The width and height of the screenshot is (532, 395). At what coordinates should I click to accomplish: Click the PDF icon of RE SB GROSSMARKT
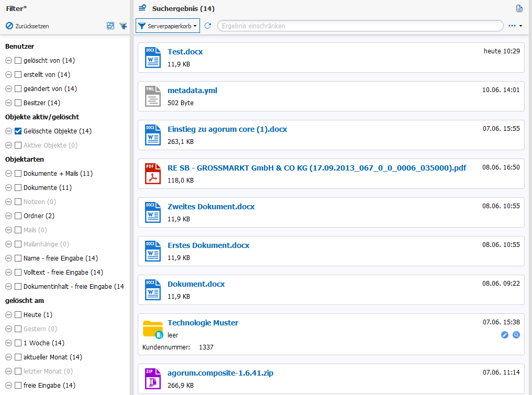[x=153, y=174]
